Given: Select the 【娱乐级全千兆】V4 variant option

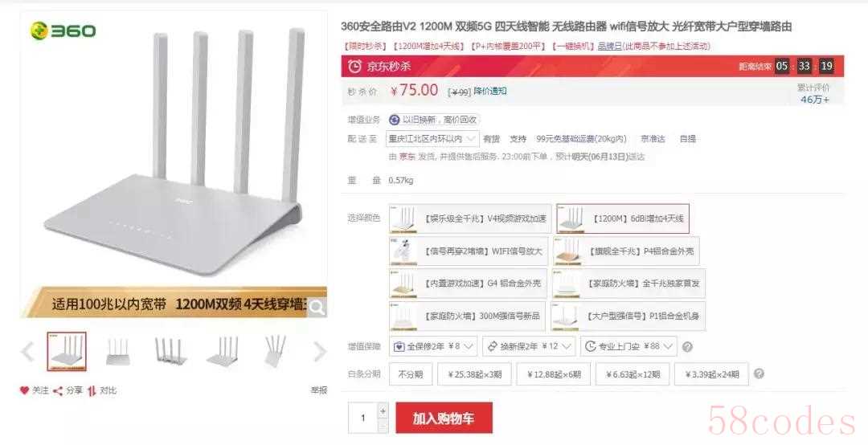Looking at the screenshot, I should [x=470, y=218].
